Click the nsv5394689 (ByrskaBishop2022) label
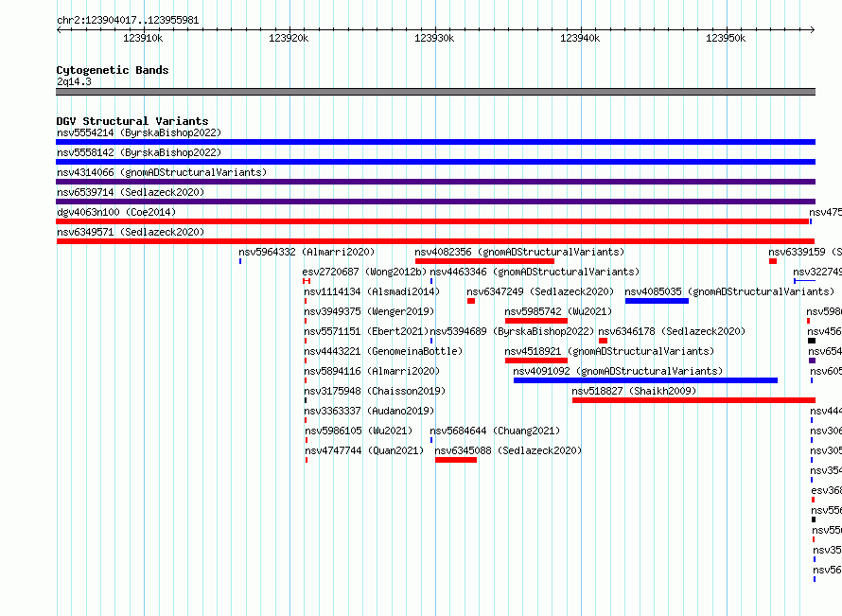Screen dimensions: 842x616 [x=512, y=331]
